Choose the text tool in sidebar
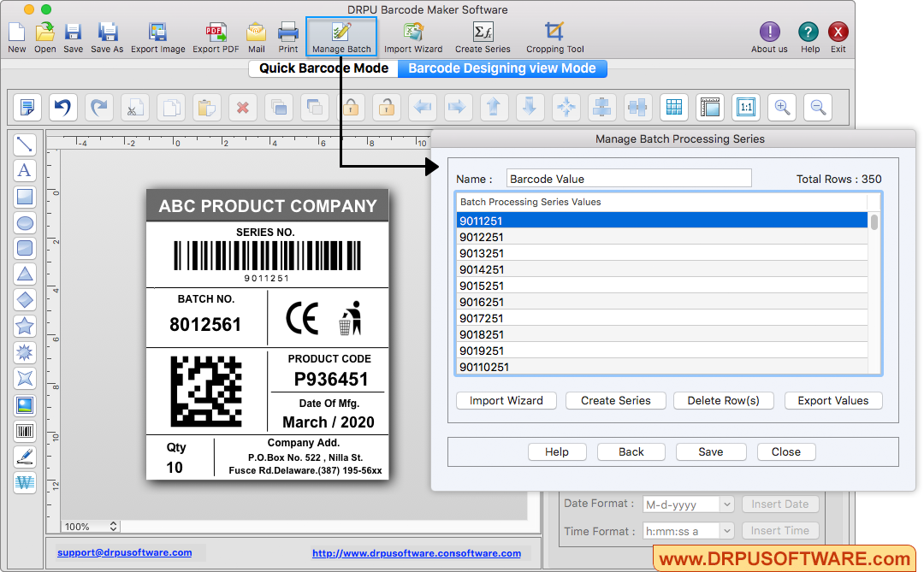924x572 pixels. [25, 170]
